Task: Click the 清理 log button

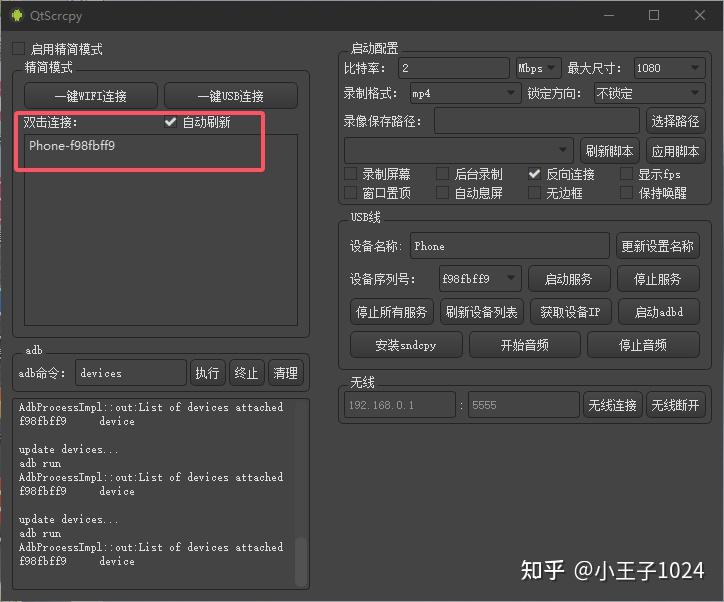Action: coord(285,373)
